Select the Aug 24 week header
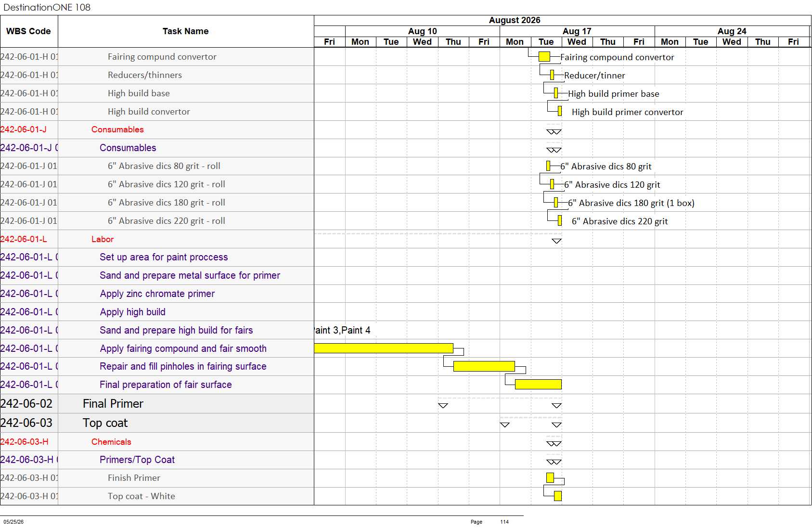 732,31
